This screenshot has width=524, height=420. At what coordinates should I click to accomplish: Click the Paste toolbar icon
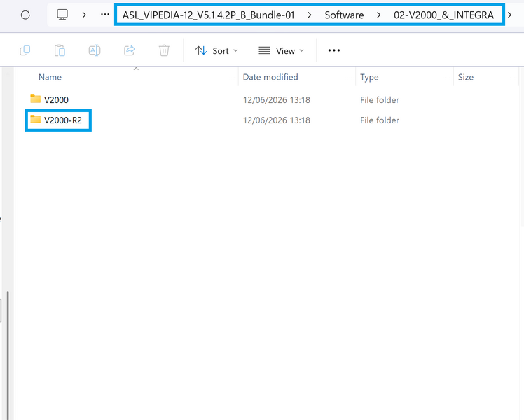(x=60, y=50)
